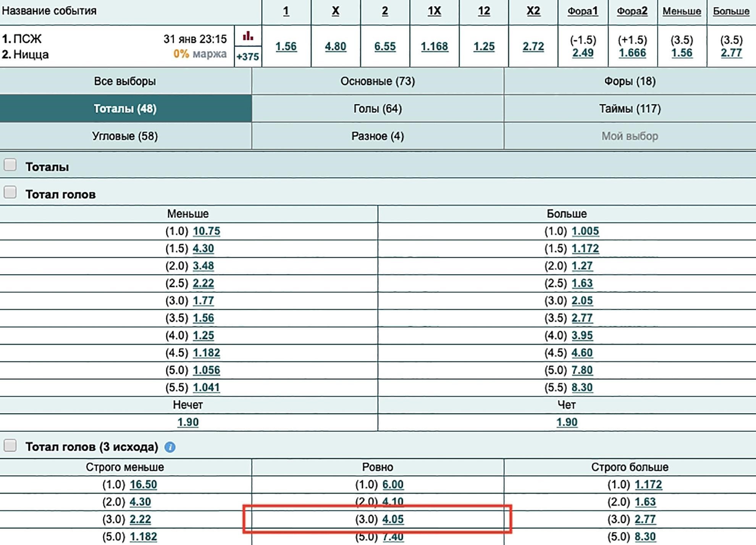Expand the +375 additional markets button
Screen dimensions: 756x545
tap(248, 57)
